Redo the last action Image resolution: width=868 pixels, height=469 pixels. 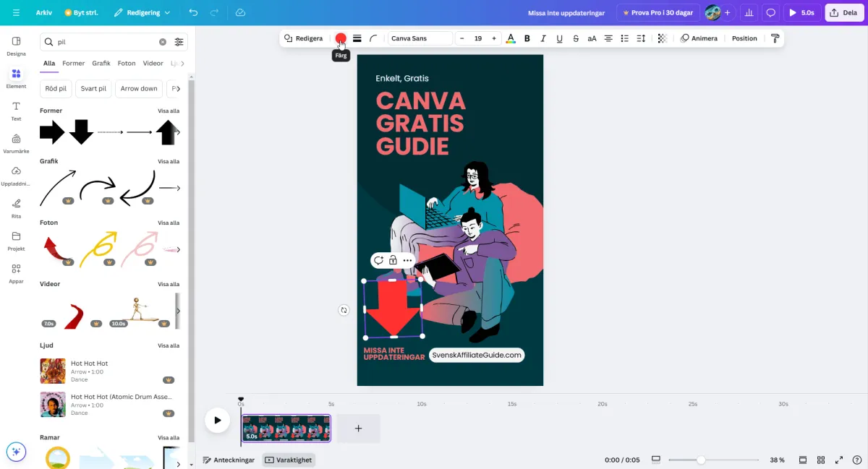click(214, 12)
